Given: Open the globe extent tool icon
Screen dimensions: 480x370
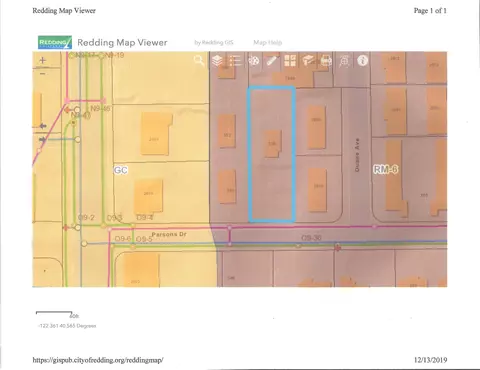Looking at the screenshot, I should [x=344, y=61].
